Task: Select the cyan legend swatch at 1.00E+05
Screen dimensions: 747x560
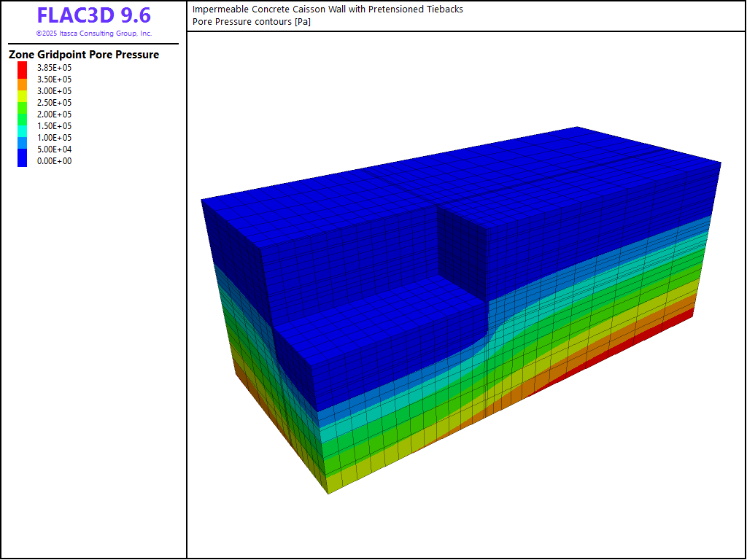Action: [23, 133]
